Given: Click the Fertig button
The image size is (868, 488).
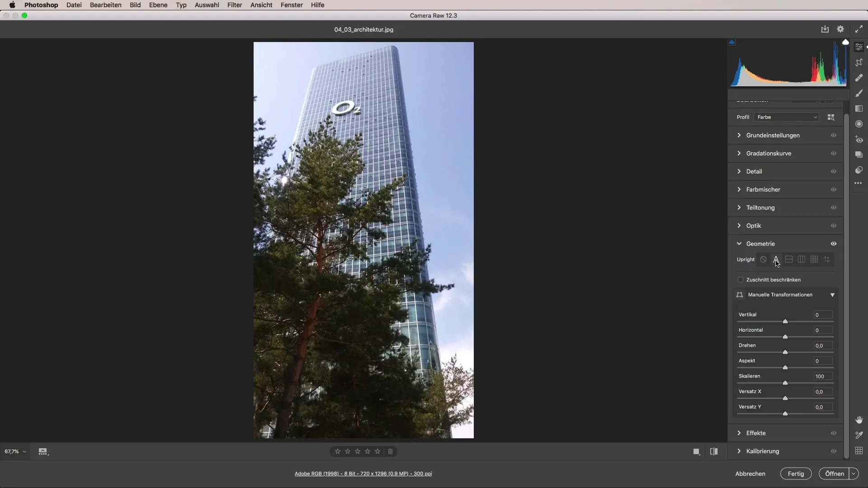Looking at the screenshot, I should (x=796, y=474).
